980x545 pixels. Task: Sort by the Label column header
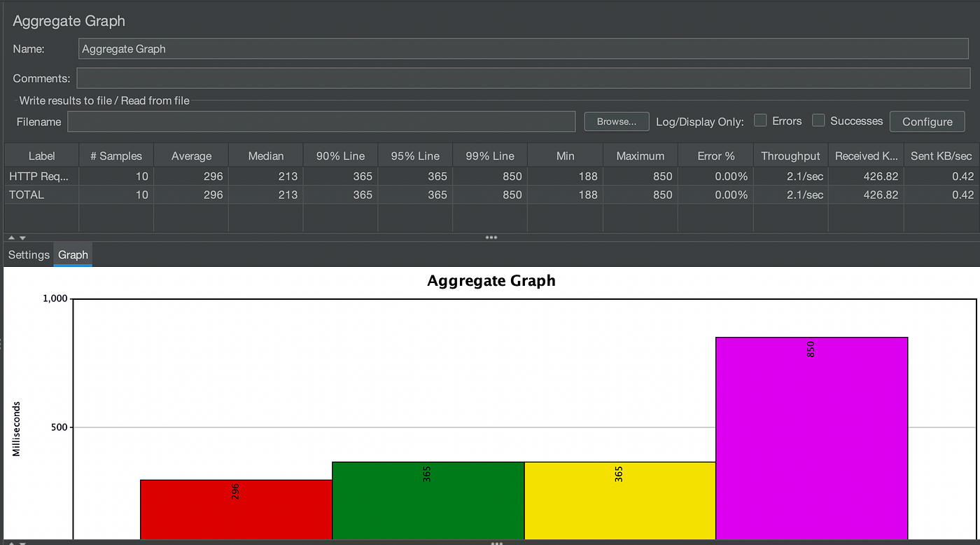click(41, 156)
